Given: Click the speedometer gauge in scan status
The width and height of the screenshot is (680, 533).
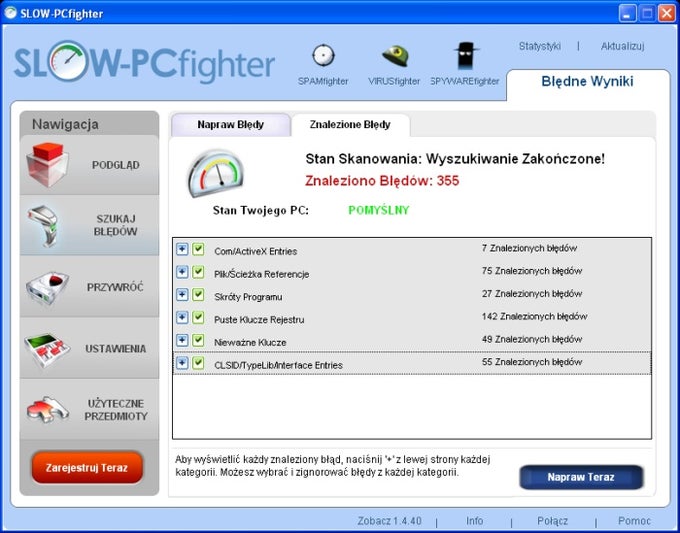Looking at the screenshot, I should tap(216, 173).
